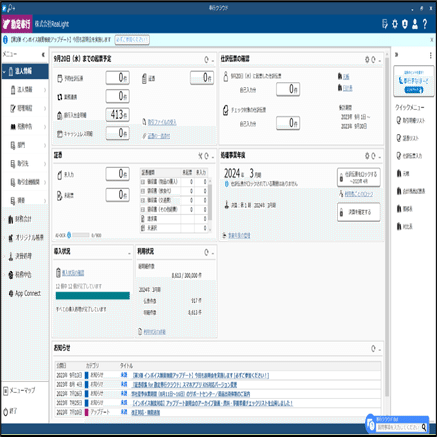Refresh the 仕訳伝票の確認 panel

(373, 60)
